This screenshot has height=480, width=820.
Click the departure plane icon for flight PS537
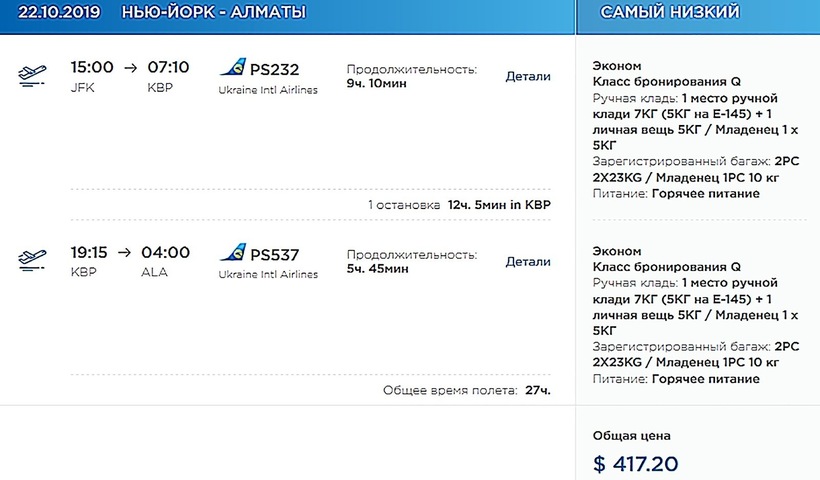point(31,259)
